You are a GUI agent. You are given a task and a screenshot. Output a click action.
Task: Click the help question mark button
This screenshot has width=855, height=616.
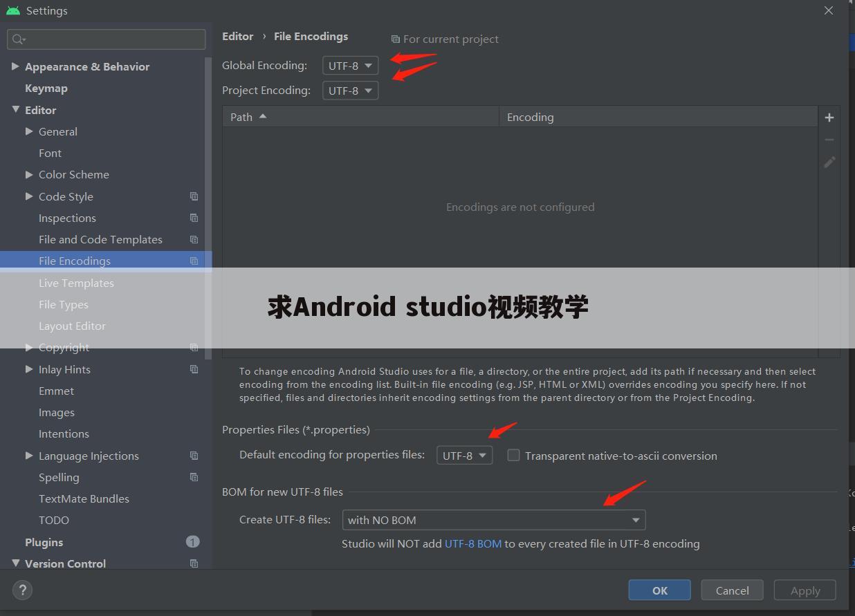(x=22, y=590)
